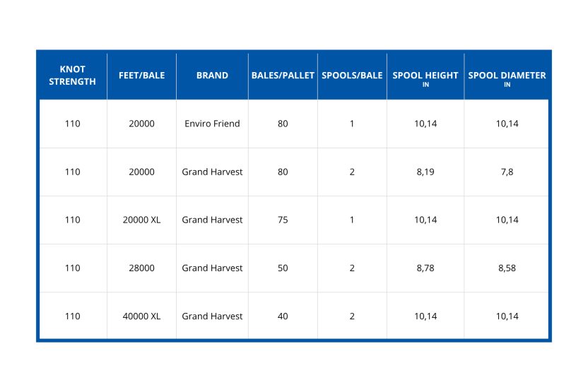Viewport: 588px width, 392px height.
Task: Click the BALES/PALLET column header
Action: (283, 76)
